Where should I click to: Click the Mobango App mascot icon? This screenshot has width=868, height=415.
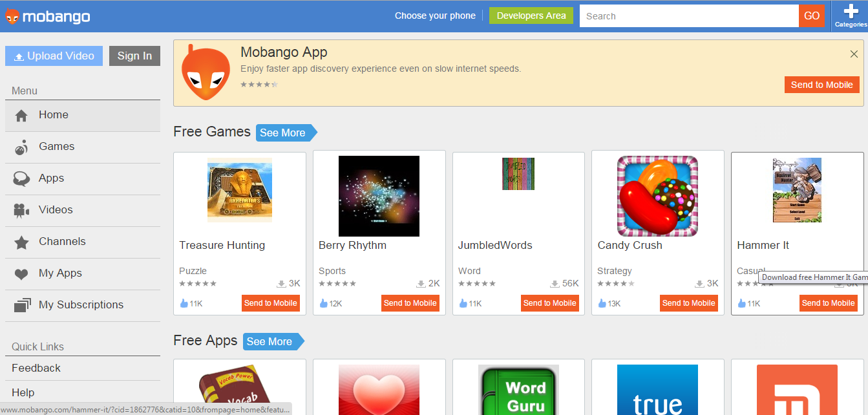click(x=205, y=72)
